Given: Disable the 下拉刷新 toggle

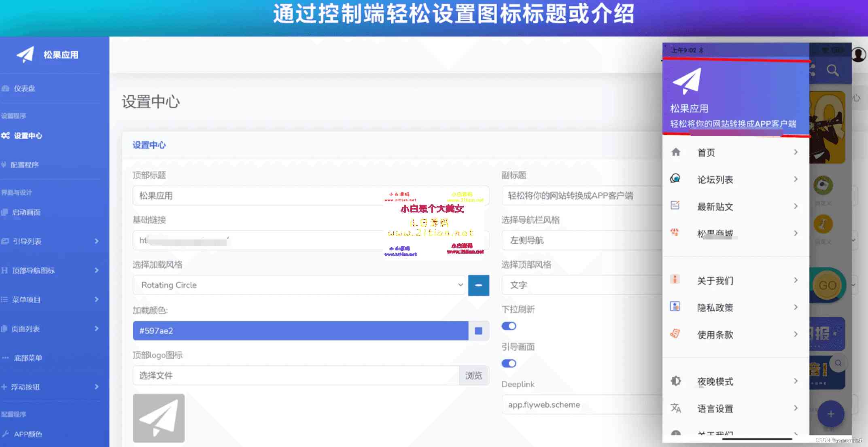Looking at the screenshot, I should click(509, 326).
